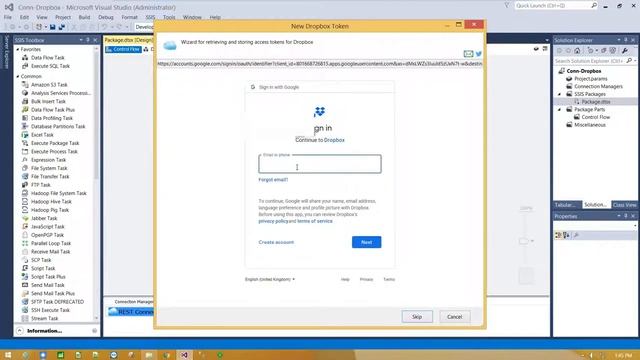Image resolution: width=640 pixels, height=360 pixels.
Task: Select Connection Managers in Solution Explorer
Action: coord(598,87)
